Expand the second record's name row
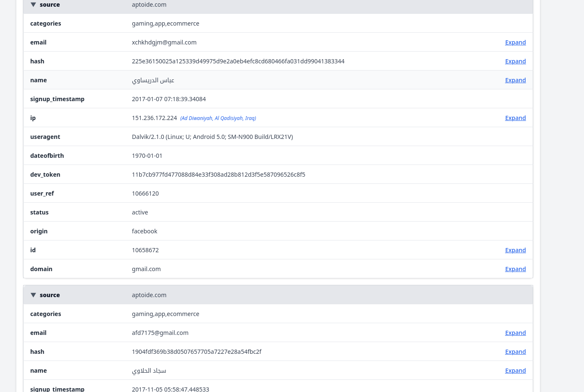This screenshot has height=392, width=584. tap(515, 371)
